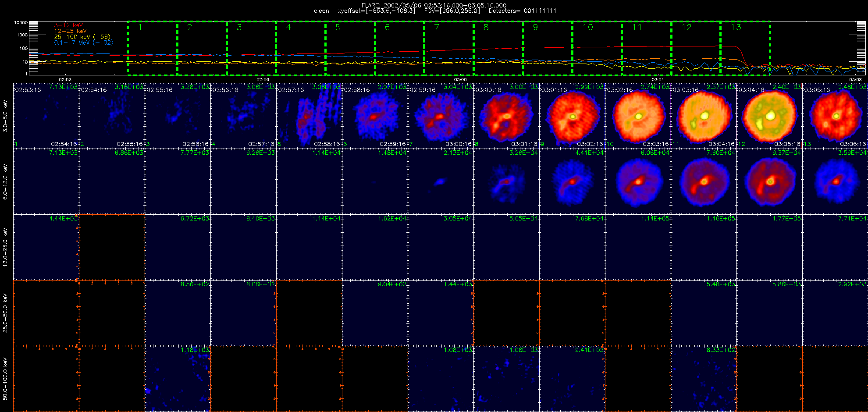Click the 03:08 time axis tick label
868x412 pixels.
(x=855, y=80)
